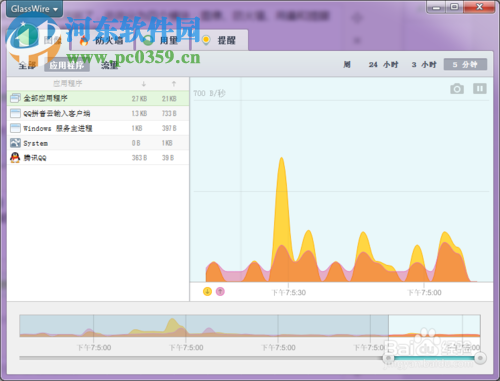Set the time range to 3 小时
Image resolution: width=500 pixels, height=381 pixels.
424,64
